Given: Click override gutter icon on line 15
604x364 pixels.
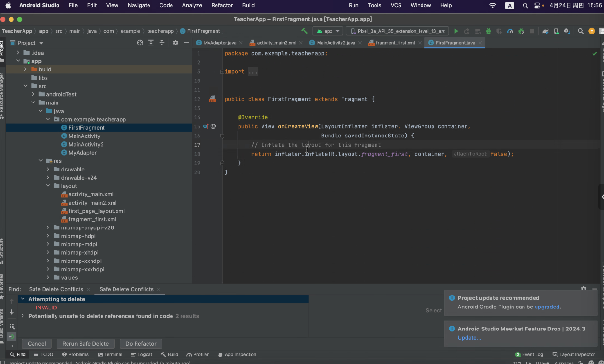Looking at the screenshot, I should (x=205, y=126).
